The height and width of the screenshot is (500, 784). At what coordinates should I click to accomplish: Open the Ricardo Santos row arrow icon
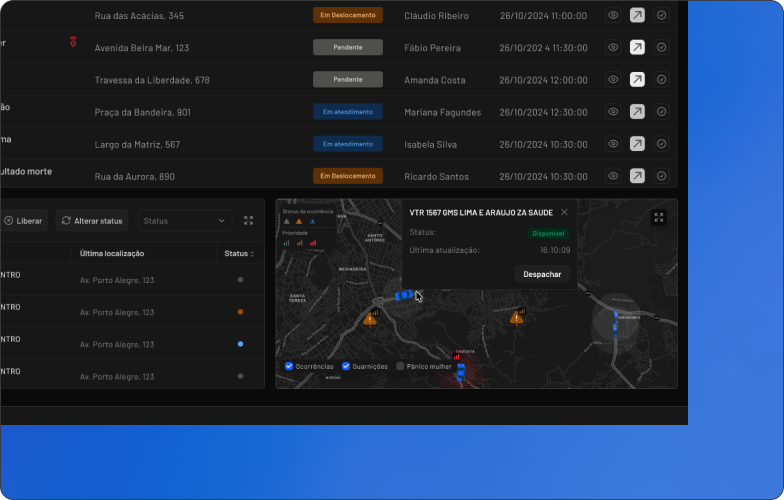point(637,176)
